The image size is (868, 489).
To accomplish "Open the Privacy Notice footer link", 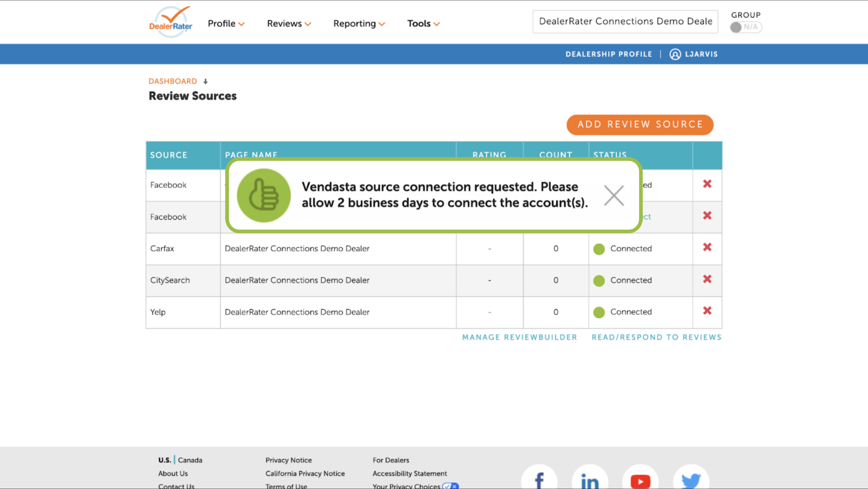I will pyautogui.click(x=289, y=460).
